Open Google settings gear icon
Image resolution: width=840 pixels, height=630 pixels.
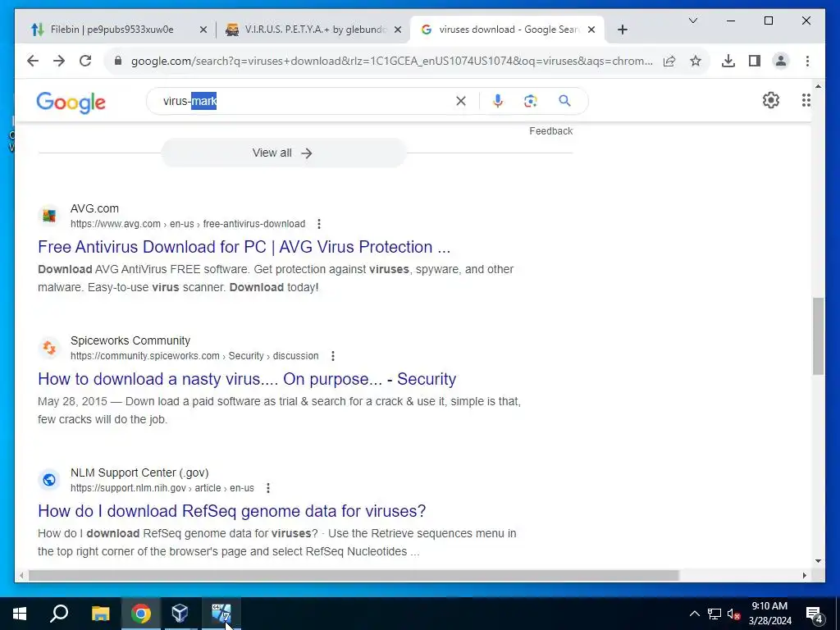pyautogui.click(x=770, y=100)
